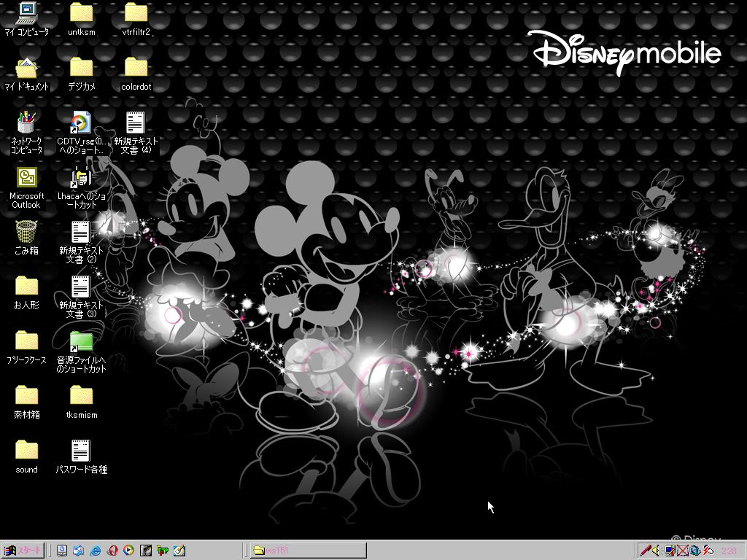Click the red pen tray icon
The height and width of the screenshot is (560, 747).
[x=646, y=551]
